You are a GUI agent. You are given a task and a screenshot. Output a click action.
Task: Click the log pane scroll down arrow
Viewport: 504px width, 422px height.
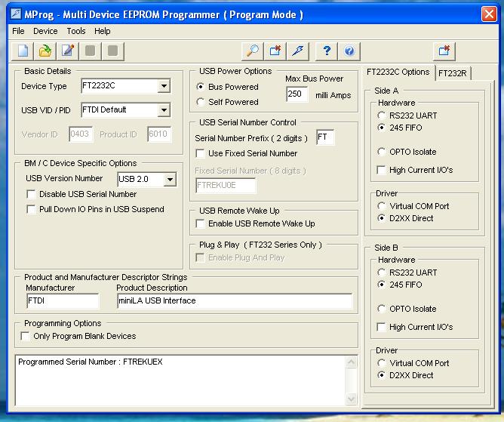351,399
